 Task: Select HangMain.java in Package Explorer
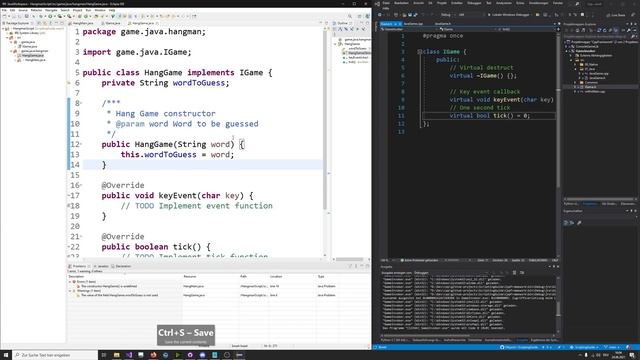click(35, 60)
